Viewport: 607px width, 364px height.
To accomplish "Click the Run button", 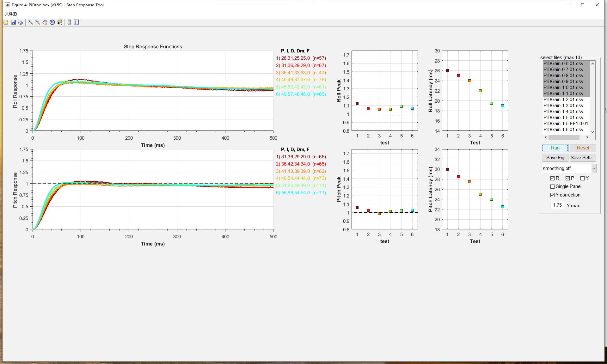I will click(x=555, y=148).
